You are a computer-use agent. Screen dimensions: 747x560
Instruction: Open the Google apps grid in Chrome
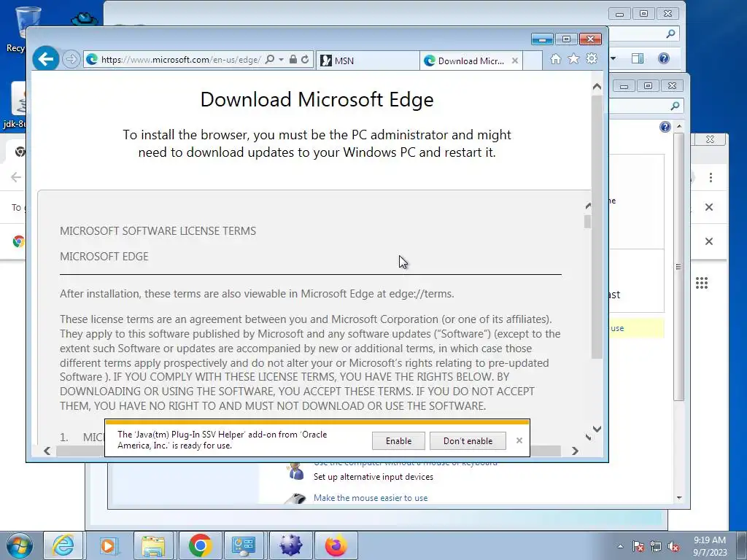point(701,283)
